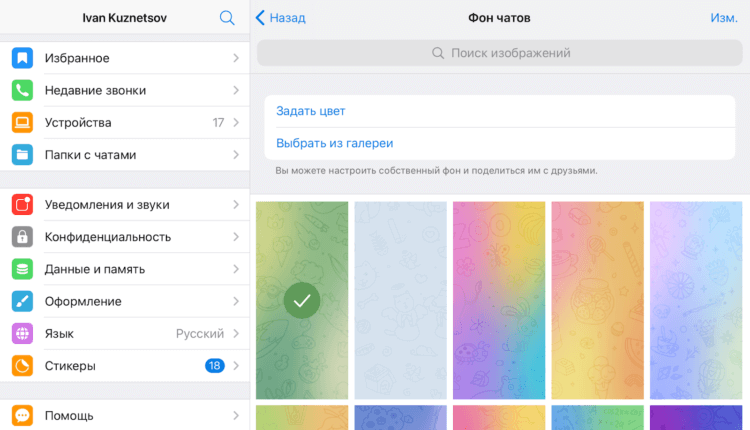Select the lavender-blue pastel wallpaper
750x430 pixels.
pos(696,300)
